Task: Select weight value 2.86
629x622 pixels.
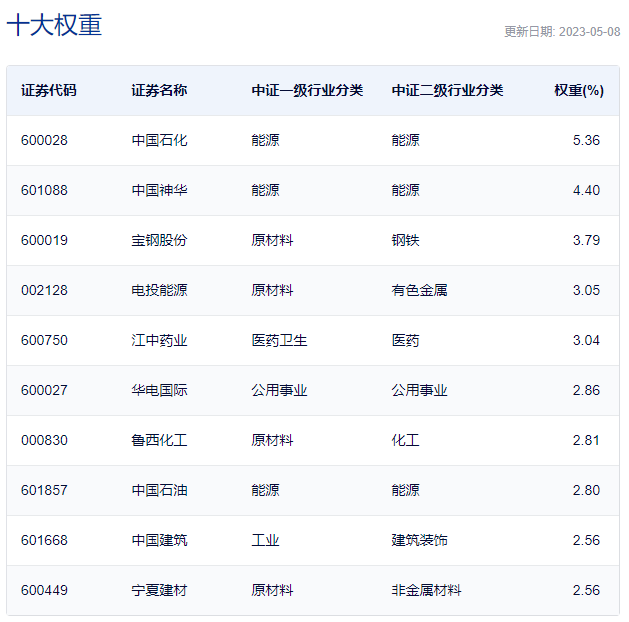Action: click(586, 390)
